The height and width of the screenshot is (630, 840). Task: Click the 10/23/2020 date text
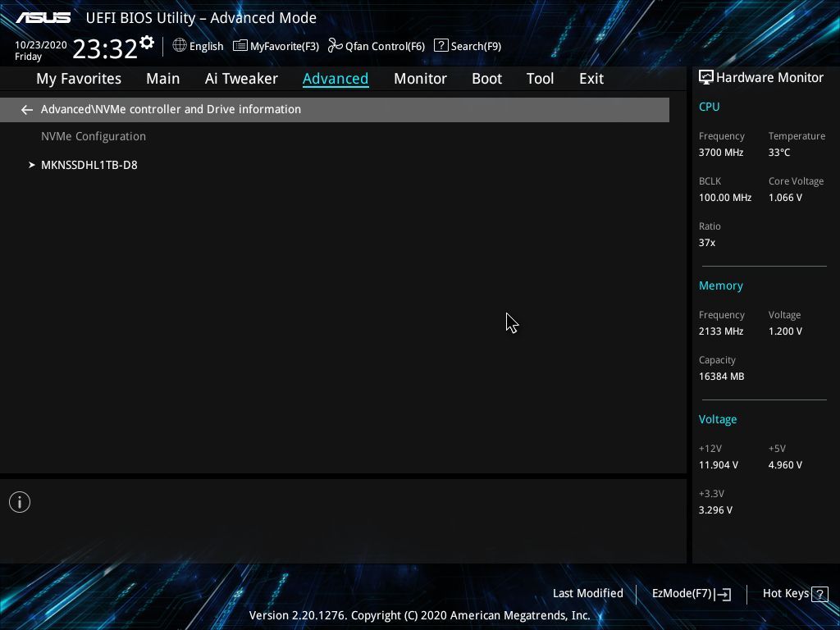tap(41, 45)
